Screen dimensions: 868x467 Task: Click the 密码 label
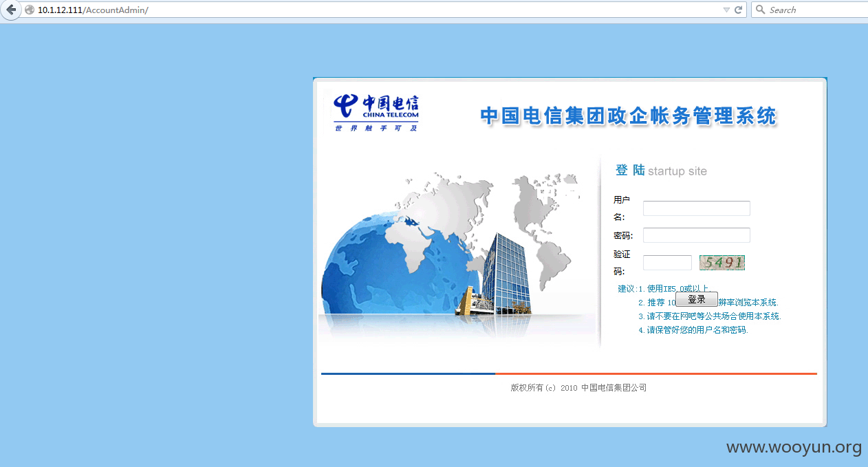point(623,236)
